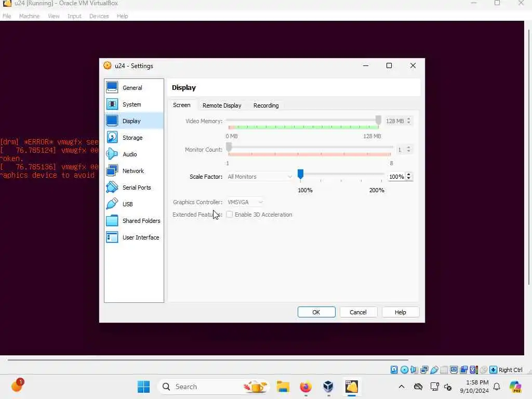The width and height of the screenshot is (532, 399).
Task: Open the Graphics Controller VMSVGA dropdown
Action: pos(245,202)
